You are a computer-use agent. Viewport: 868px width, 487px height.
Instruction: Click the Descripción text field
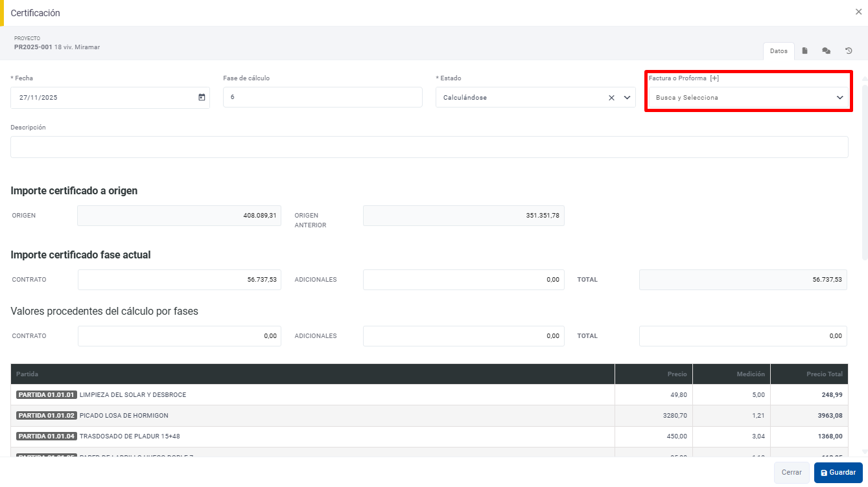point(429,147)
